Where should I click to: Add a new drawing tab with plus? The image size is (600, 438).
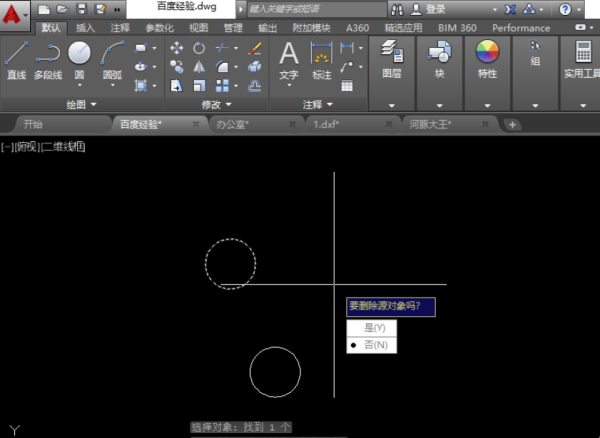512,125
